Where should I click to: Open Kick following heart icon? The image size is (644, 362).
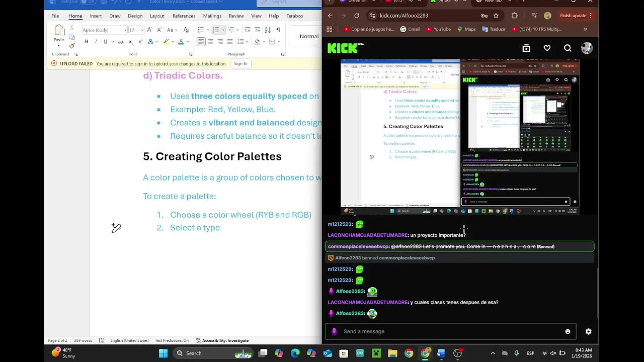[547, 48]
